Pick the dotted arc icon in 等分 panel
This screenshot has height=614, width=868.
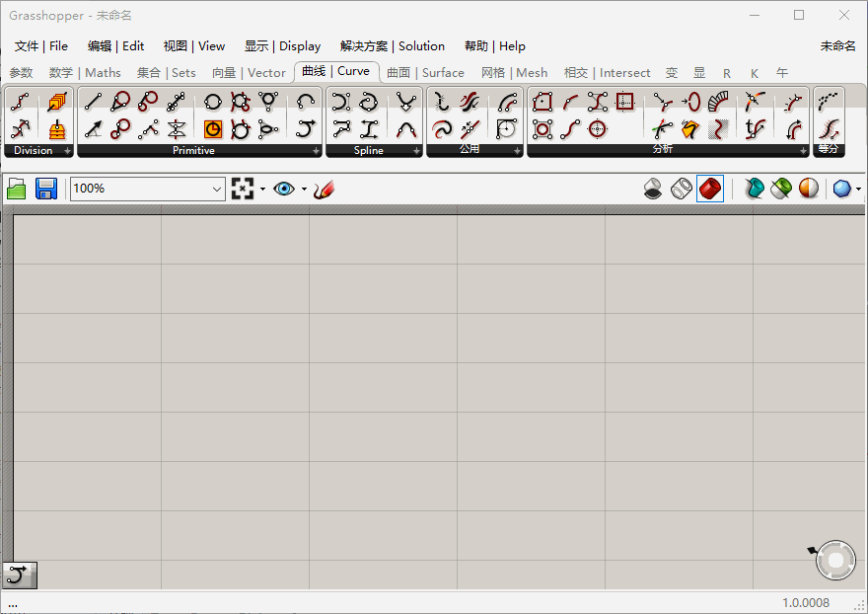[x=829, y=102]
